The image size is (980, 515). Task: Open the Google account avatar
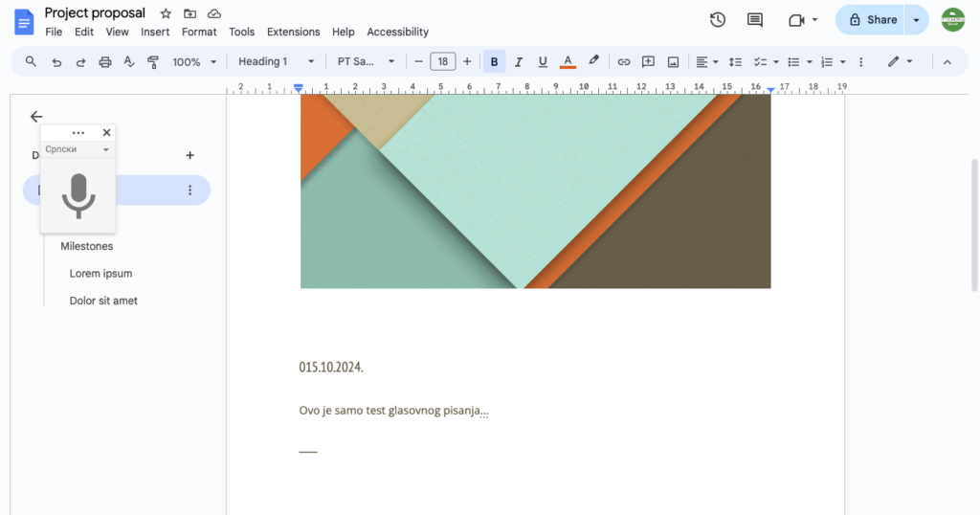pos(953,20)
